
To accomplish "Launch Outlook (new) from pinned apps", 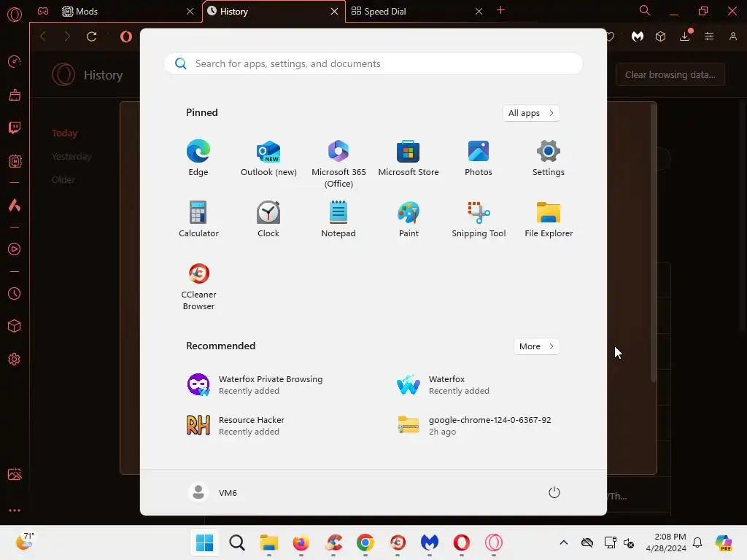I will (268, 158).
